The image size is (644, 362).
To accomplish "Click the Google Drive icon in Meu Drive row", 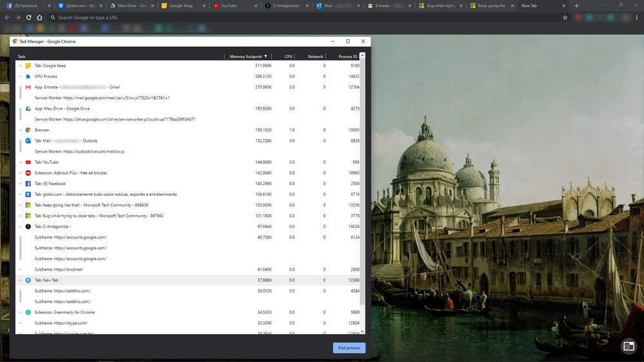I will tap(28, 108).
